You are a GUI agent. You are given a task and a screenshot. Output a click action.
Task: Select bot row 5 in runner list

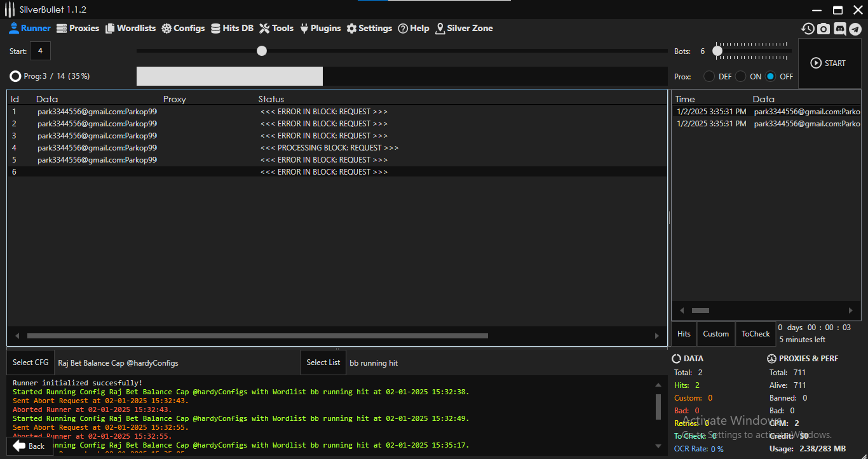click(337, 160)
